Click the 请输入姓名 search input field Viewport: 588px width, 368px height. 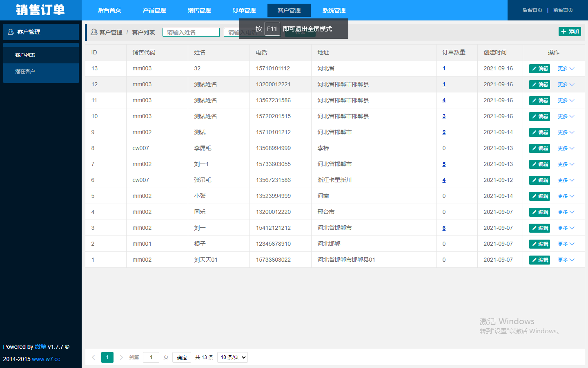(x=191, y=32)
